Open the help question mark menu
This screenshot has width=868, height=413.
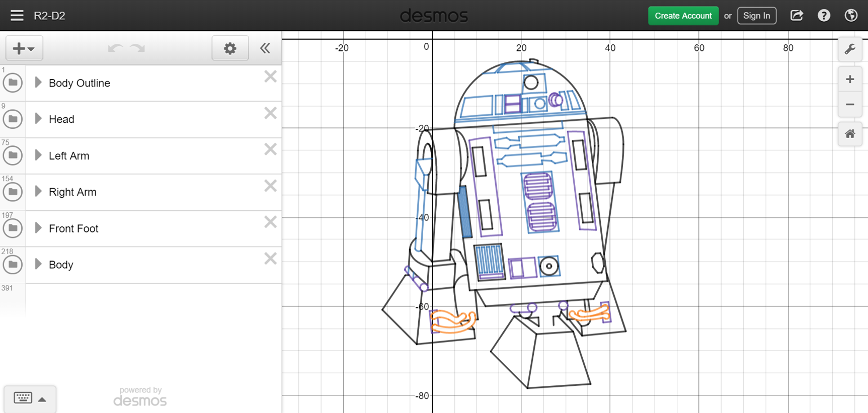(x=824, y=16)
